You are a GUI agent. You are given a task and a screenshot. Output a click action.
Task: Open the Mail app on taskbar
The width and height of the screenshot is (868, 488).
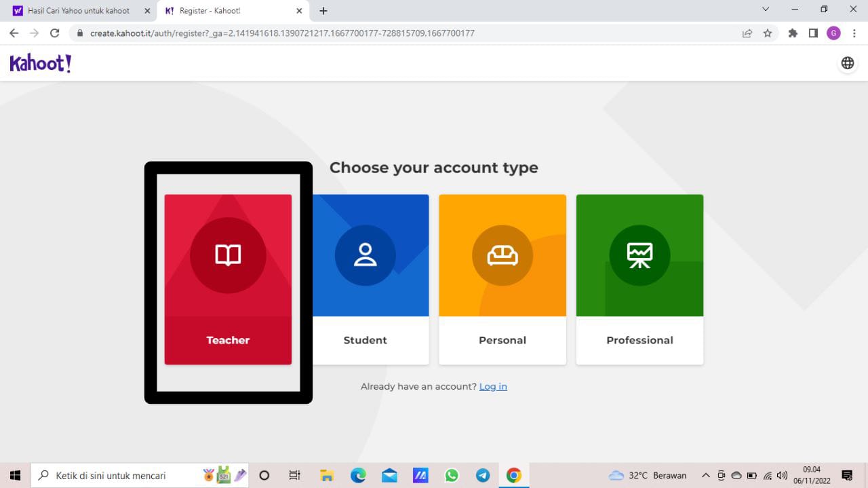point(389,475)
